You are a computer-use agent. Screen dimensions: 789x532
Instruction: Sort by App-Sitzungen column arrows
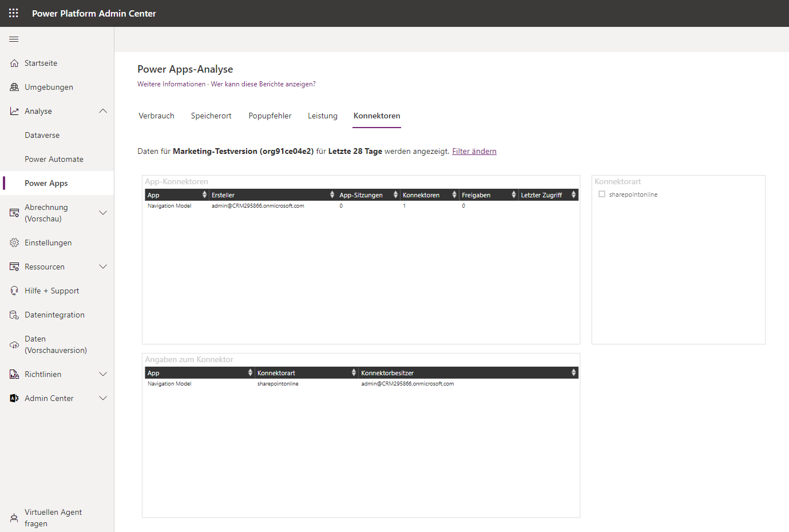point(395,195)
